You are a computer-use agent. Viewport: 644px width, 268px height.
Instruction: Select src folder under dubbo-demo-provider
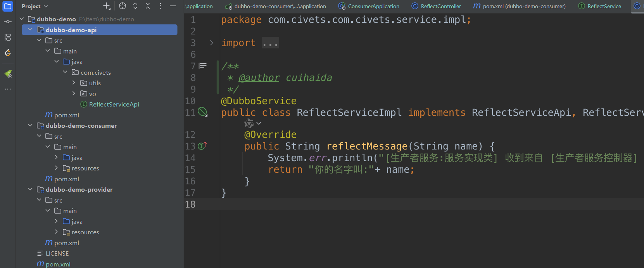[54, 200]
